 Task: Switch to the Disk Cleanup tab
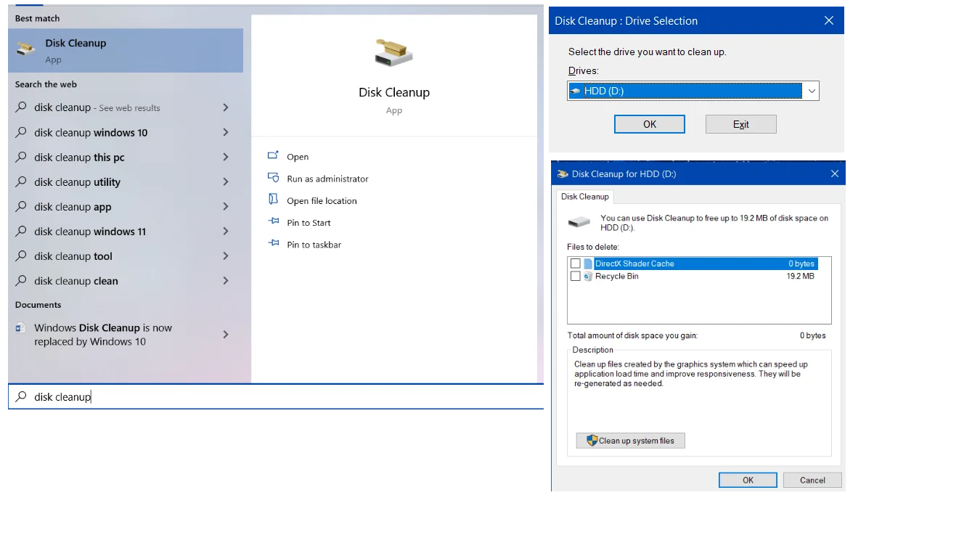(585, 197)
